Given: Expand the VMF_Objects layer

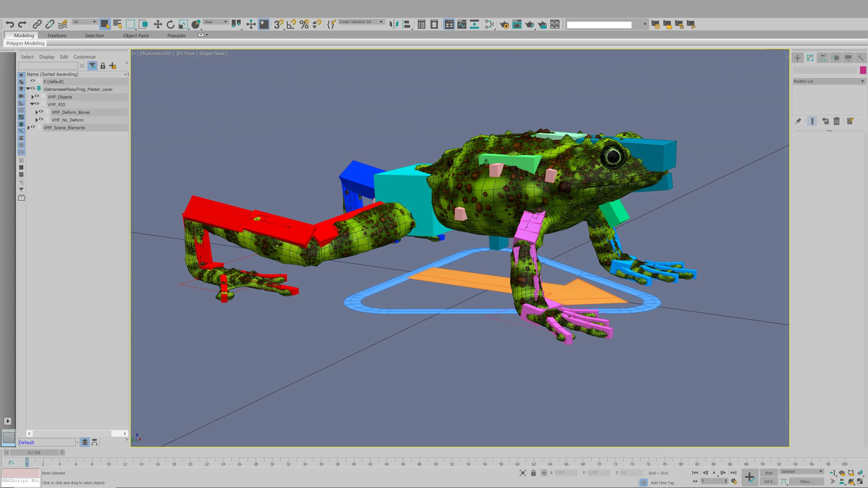Looking at the screenshot, I should click(x=33, y=97).
